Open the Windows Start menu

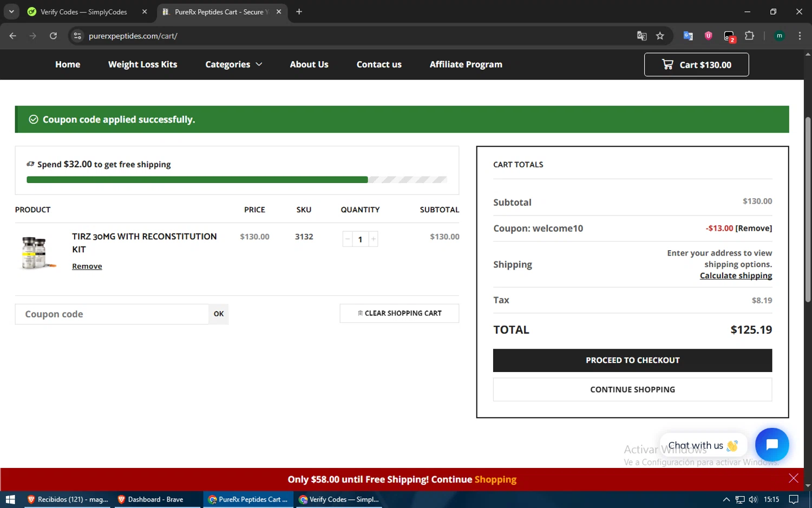pos(10,499)
